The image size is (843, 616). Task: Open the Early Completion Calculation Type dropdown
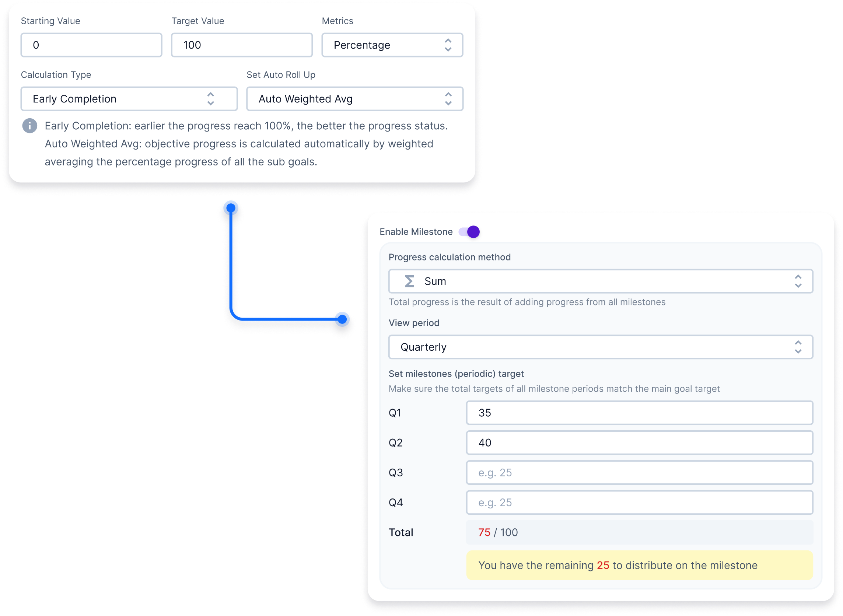(x=129, y=99)
